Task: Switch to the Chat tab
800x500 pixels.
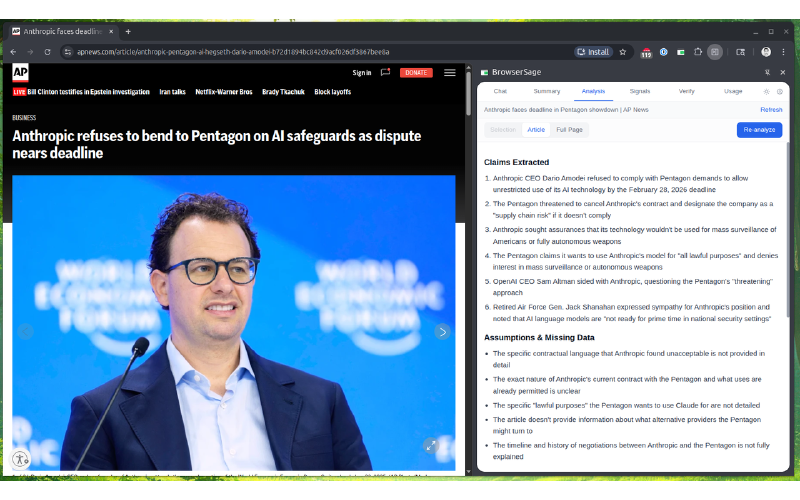Action: pyautogui.click(x=500, y=91)
